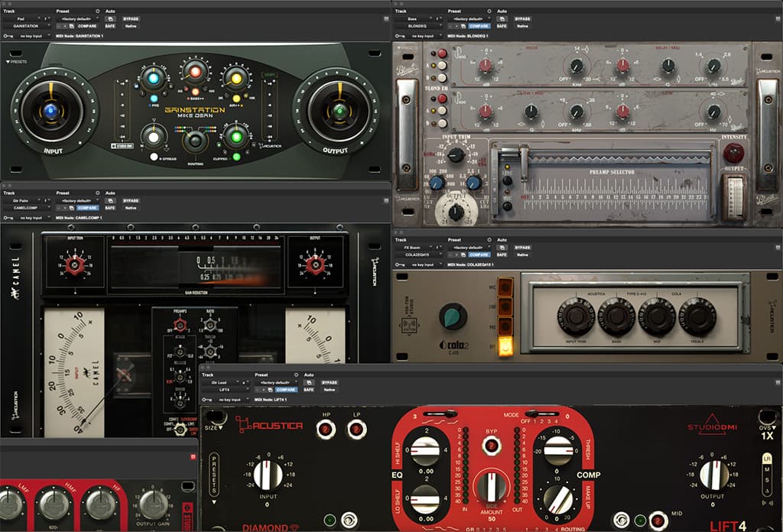This screenshot has height=532, width=783.
Task: Open the CAMELCOMP plugin selector dropdown
Action: point(26,208)
